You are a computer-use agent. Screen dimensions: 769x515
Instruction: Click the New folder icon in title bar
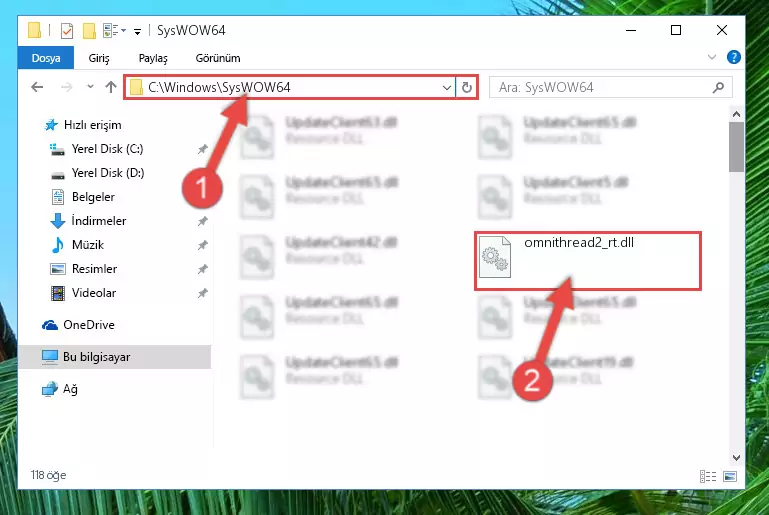pyautogui.click(x=89, y=31)
